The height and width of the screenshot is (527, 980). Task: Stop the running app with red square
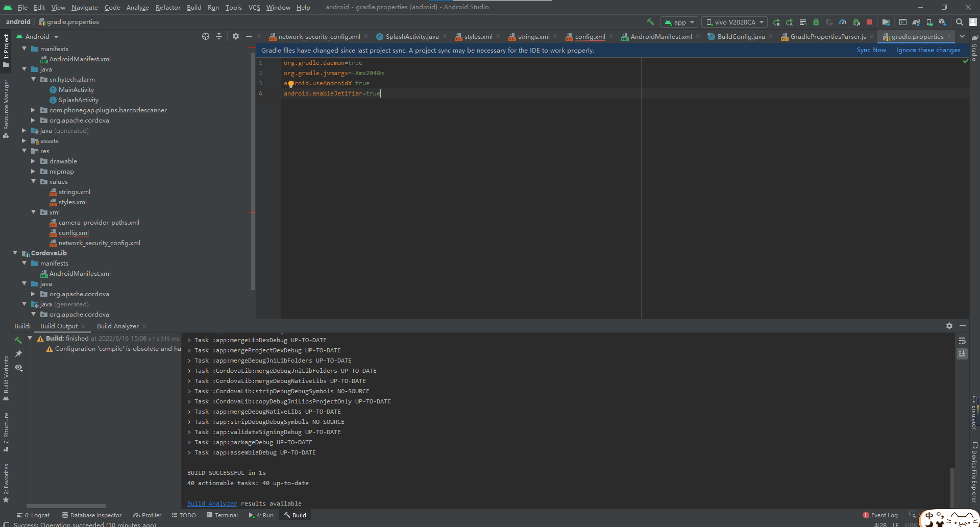[869, 22]
